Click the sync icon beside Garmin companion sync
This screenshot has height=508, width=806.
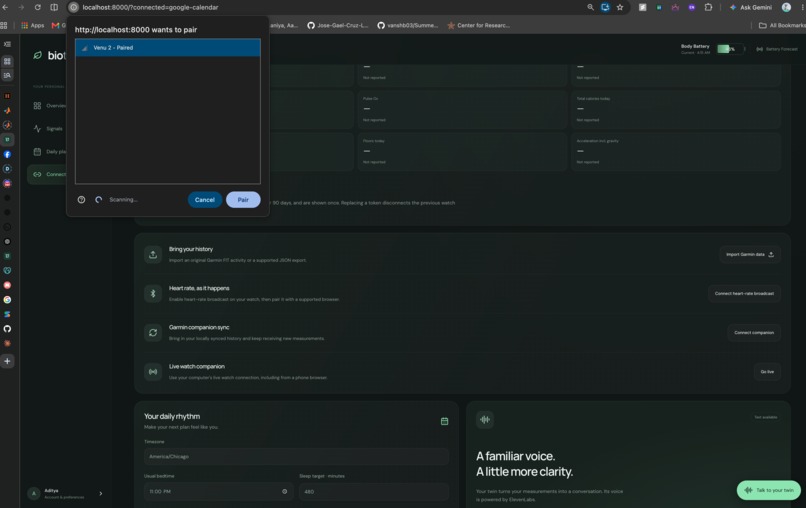coord(153,333)
